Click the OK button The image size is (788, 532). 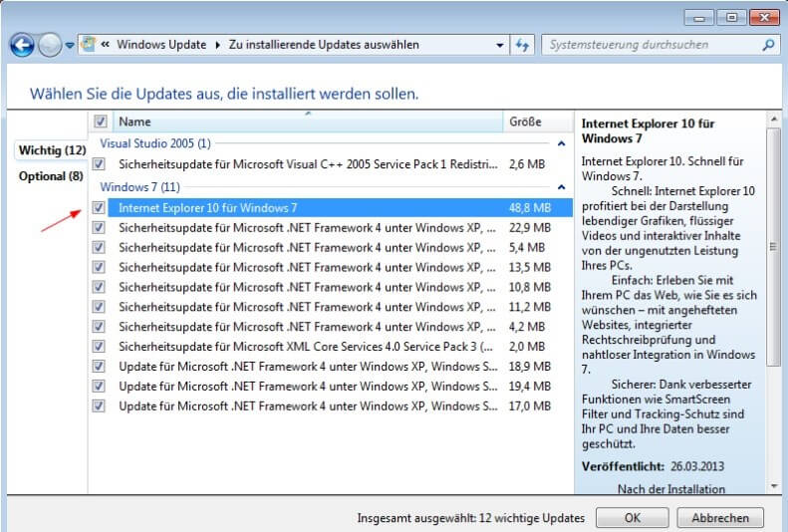click(633, 517)
